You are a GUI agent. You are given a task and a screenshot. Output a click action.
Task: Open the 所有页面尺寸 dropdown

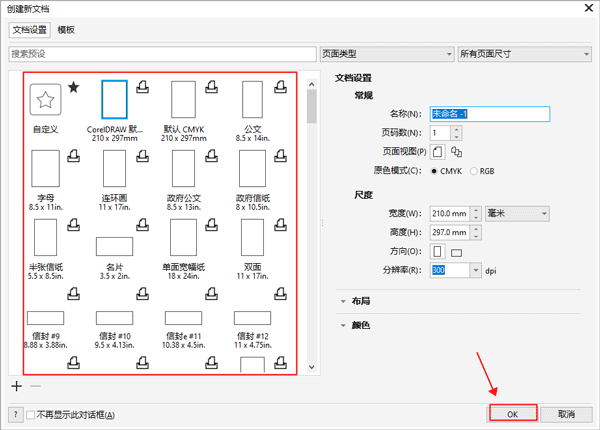click(525, 54)
